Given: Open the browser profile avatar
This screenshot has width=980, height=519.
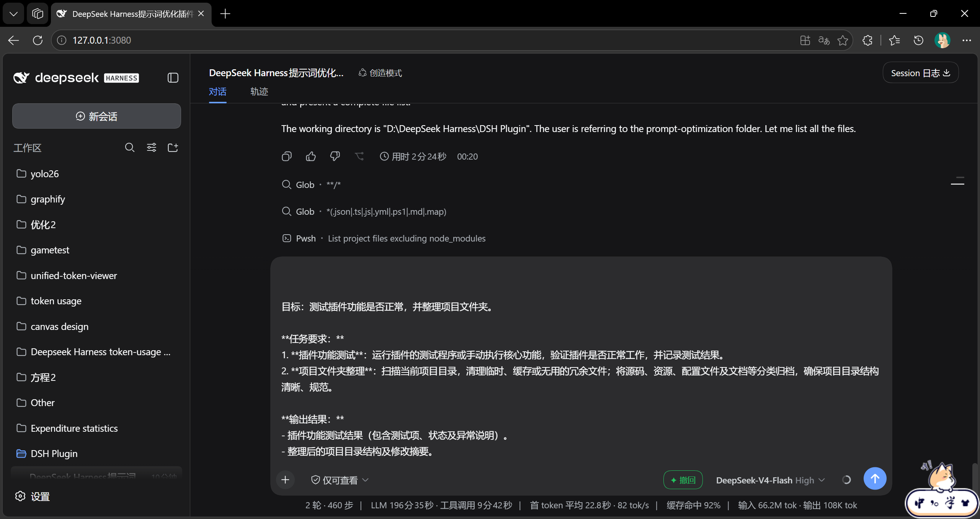Looking at the screenshot, I should click(x=942, y=40).
